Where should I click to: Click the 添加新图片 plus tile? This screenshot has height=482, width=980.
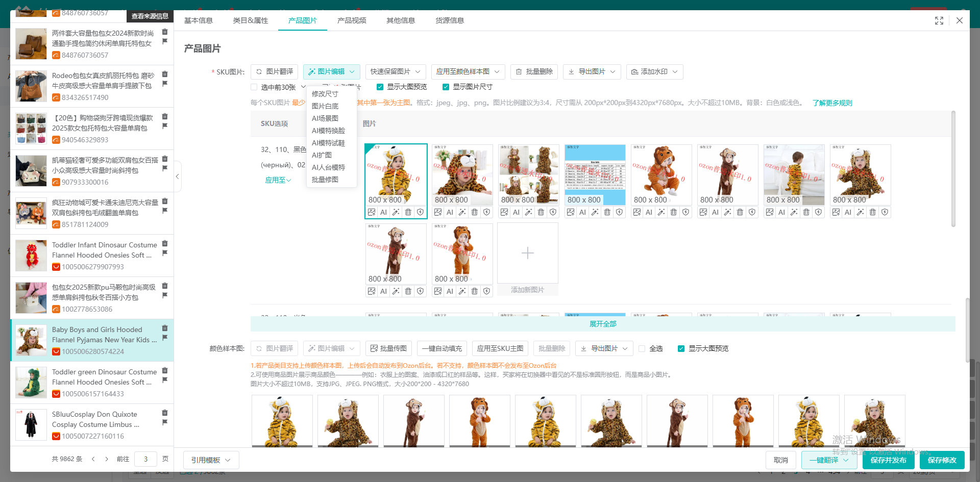click(x=527, y=253)
